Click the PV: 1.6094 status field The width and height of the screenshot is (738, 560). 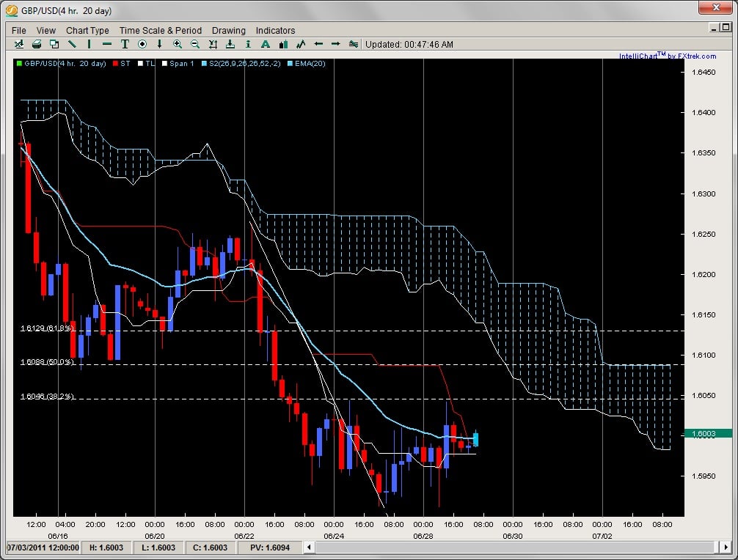(270, 548)
